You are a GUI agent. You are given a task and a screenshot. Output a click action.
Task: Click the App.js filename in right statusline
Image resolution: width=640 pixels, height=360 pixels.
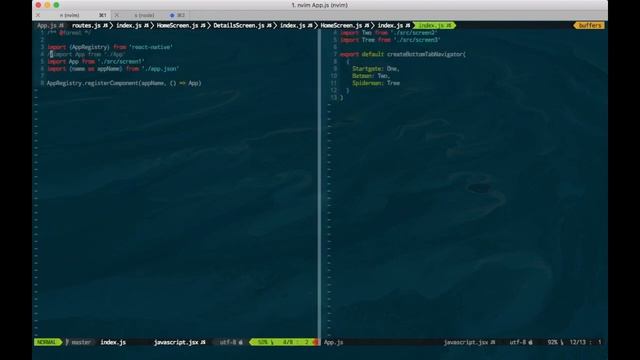333,342
